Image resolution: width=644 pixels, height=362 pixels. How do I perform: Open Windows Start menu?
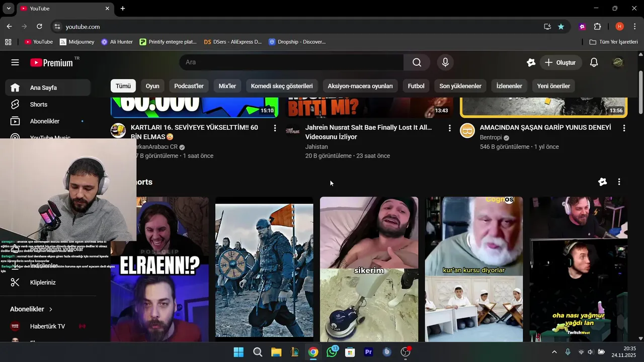[238, 352]
